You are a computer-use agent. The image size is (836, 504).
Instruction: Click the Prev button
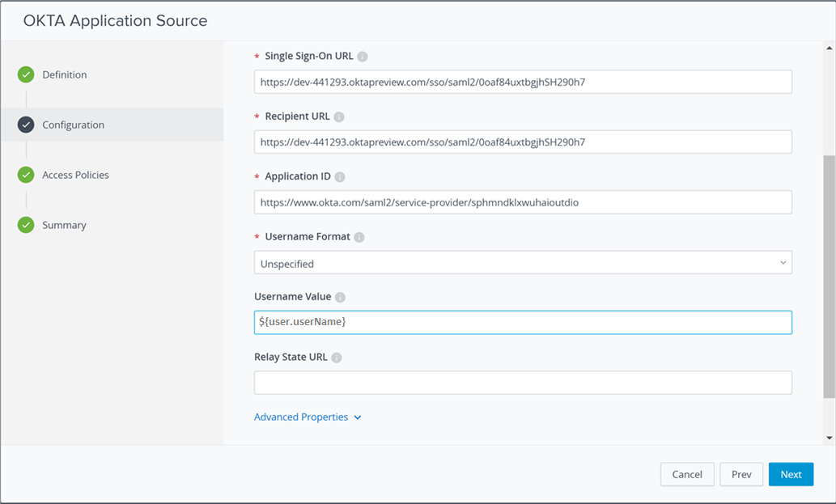tap(741, 474)
